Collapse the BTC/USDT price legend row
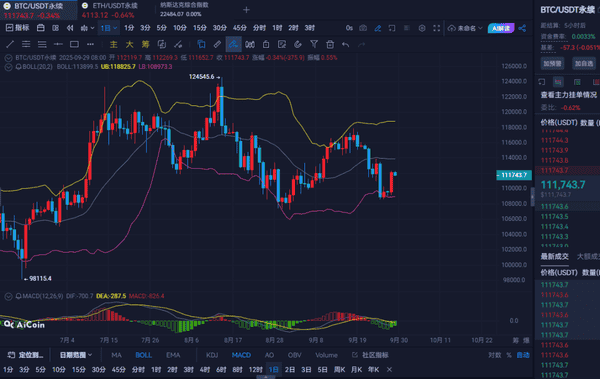 pyautogui.click(x=8, y=58)
